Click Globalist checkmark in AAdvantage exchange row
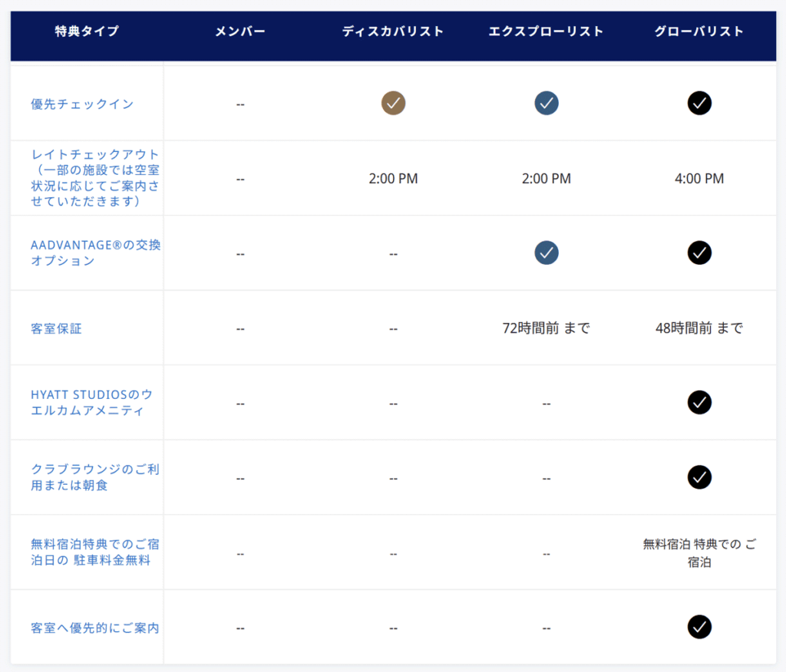This screenshot has width=786, height=672. click(x=699, y=252)
